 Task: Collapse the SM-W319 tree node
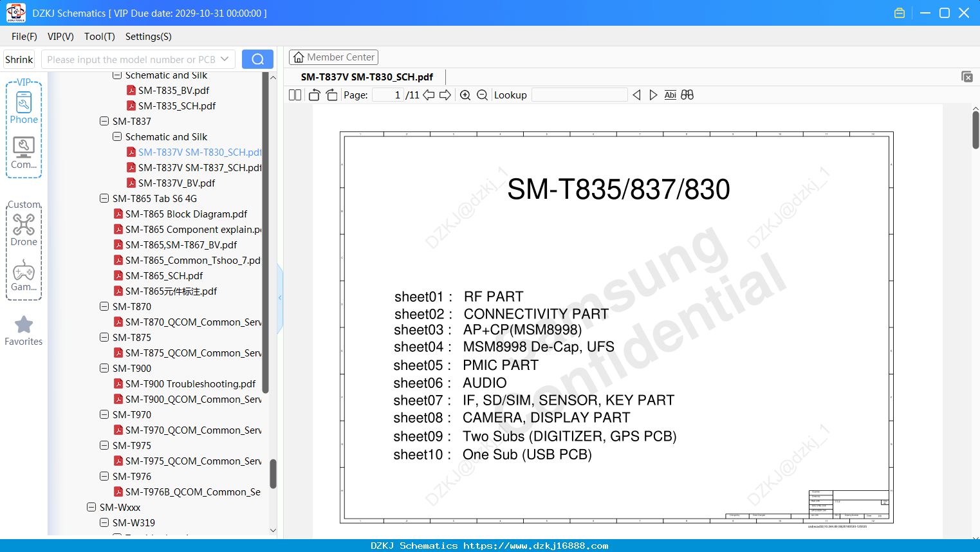(x=104, y=522)
